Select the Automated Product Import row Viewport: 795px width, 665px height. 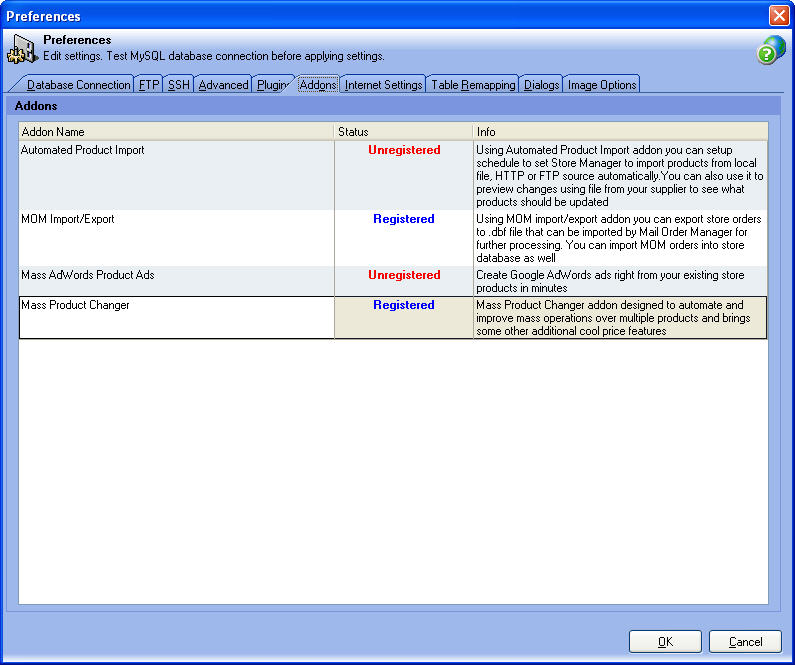point(393,175)
